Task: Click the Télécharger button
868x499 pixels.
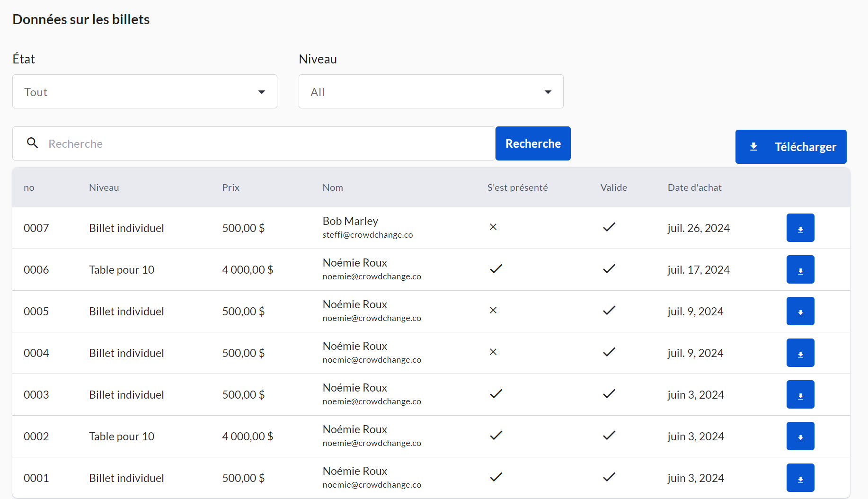Action: 790,147
